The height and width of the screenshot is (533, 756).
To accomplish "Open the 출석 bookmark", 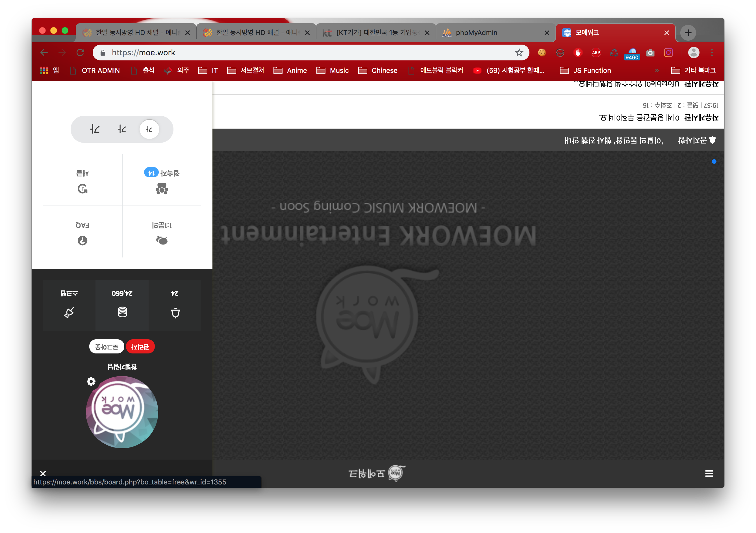I will (x=143, y=70).
